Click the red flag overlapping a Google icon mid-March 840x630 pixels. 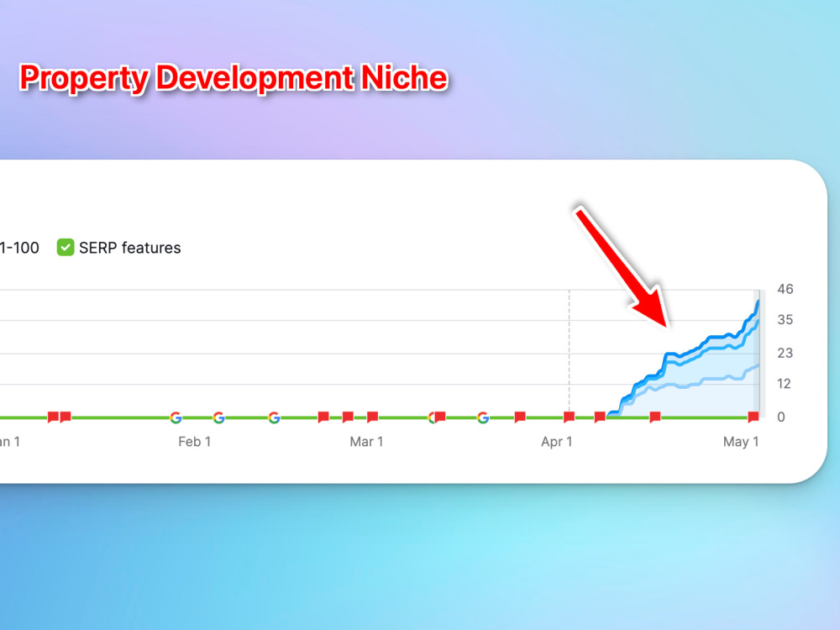click(440, 417)
